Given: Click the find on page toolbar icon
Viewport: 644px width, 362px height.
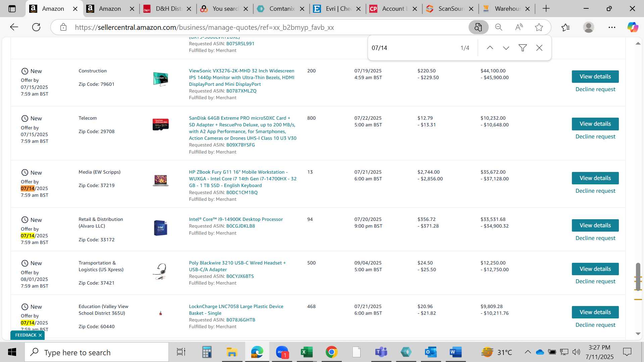Looking at the screenshot, I should (478, 27).
